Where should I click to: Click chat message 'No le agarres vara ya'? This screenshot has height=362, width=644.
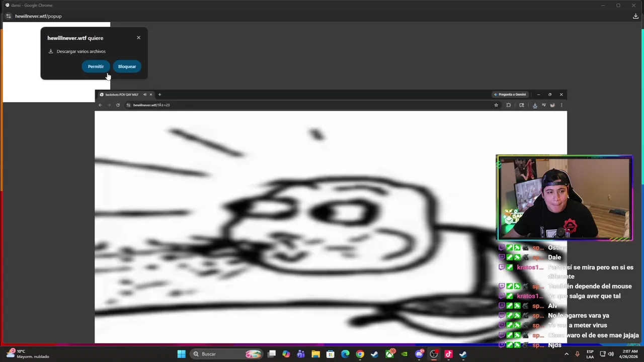pyautogui.click(x=579, y=316)
